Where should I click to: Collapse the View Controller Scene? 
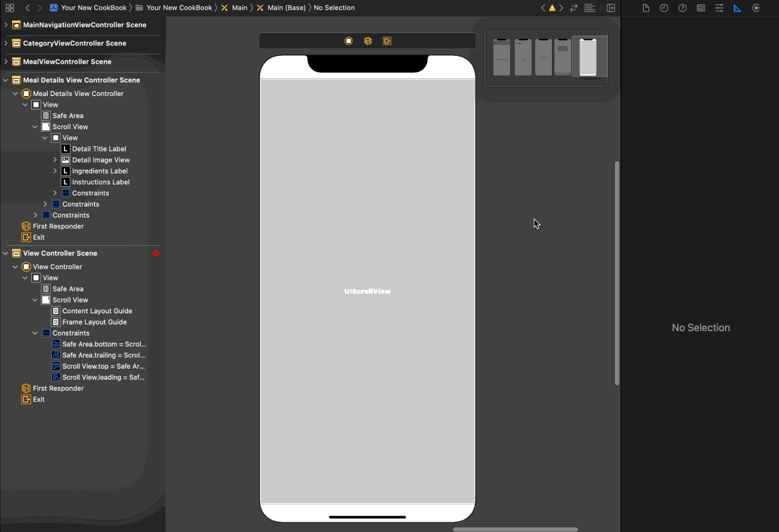6,253
